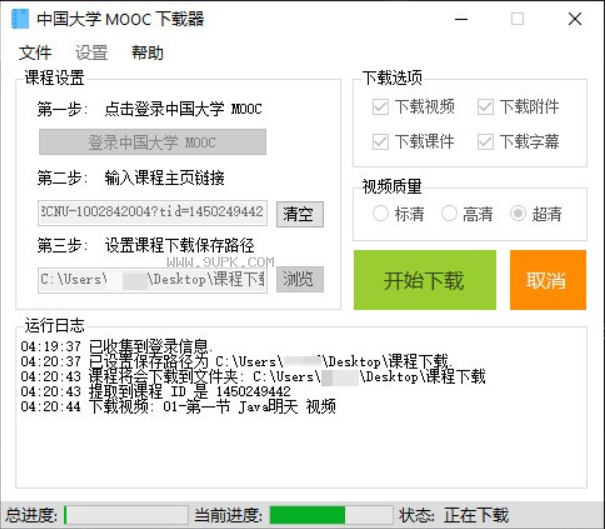Click the 第一步 step label
Screen dimensions: 606x529
click(149, 109)
